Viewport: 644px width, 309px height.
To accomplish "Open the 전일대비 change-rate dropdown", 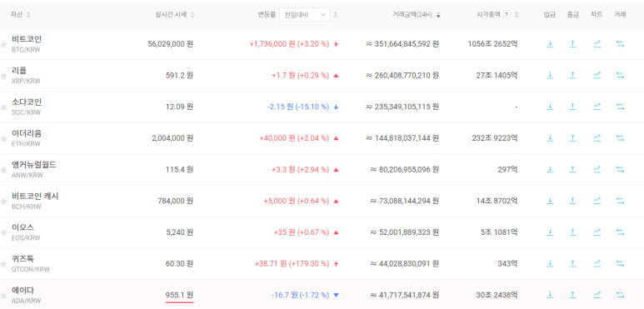I will [x=305, y=15].
